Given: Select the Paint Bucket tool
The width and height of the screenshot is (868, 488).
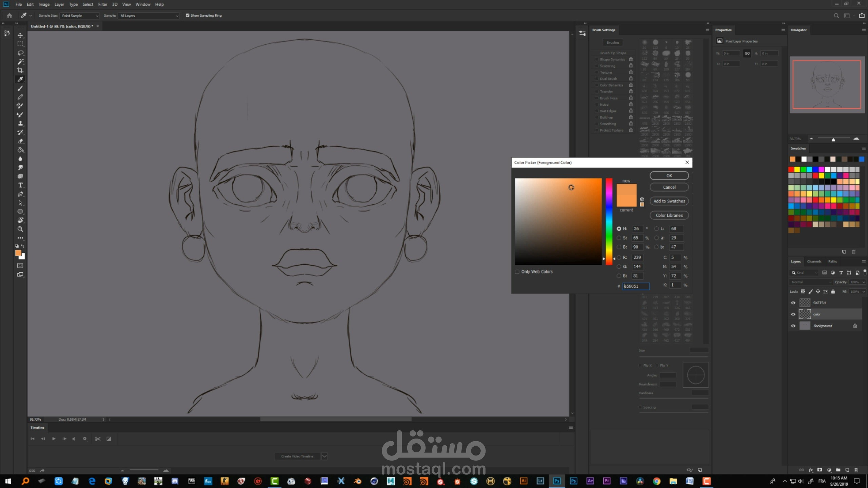Looking at the screenshot, I should click(20, 150).
